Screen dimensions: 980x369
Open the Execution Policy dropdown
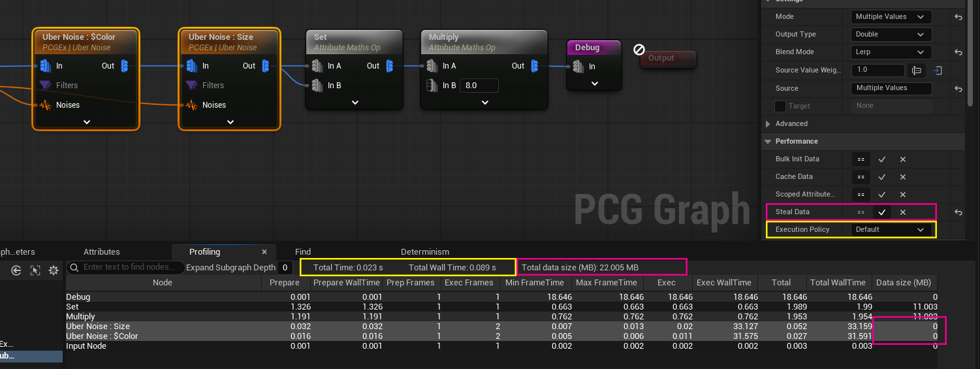coord(892,230)
